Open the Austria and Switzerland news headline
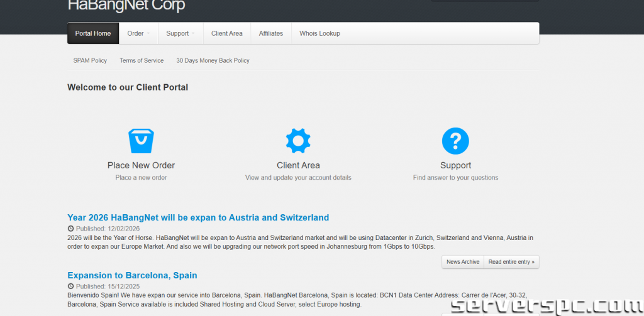 point(198,217)
